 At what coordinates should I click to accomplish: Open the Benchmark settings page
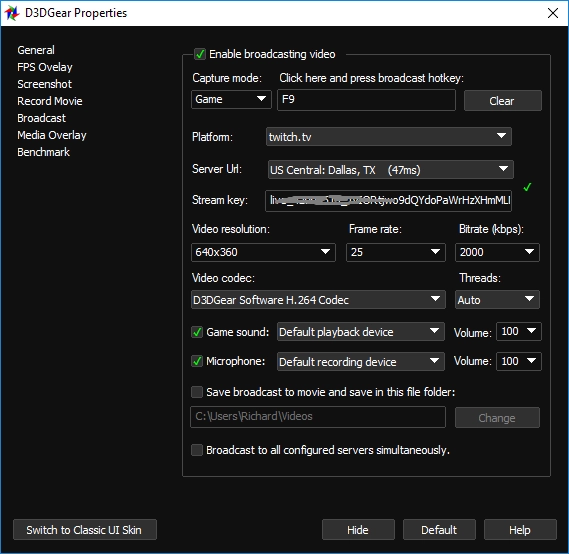pos(44,152)
